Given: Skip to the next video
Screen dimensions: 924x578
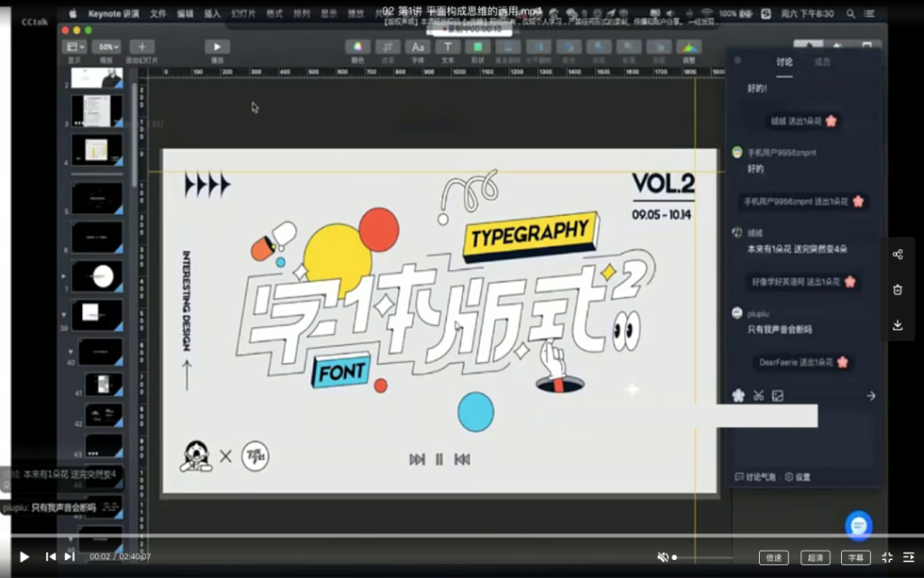Looking at the screenshot, I should 69,557.
